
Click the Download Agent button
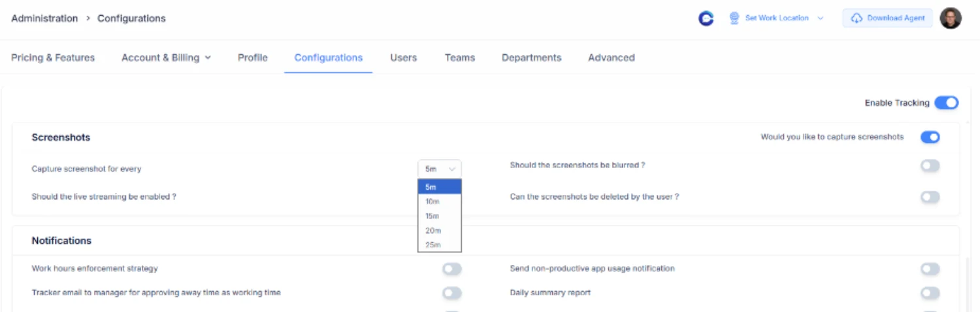tap(888, 18)
